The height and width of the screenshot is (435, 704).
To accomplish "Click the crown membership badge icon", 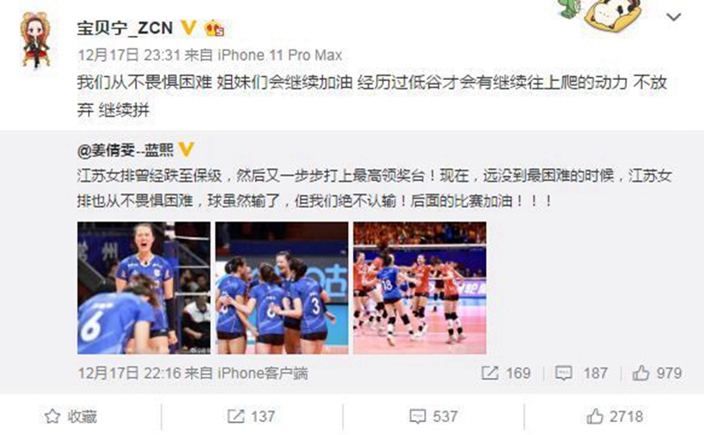I will tap(215, 29).
